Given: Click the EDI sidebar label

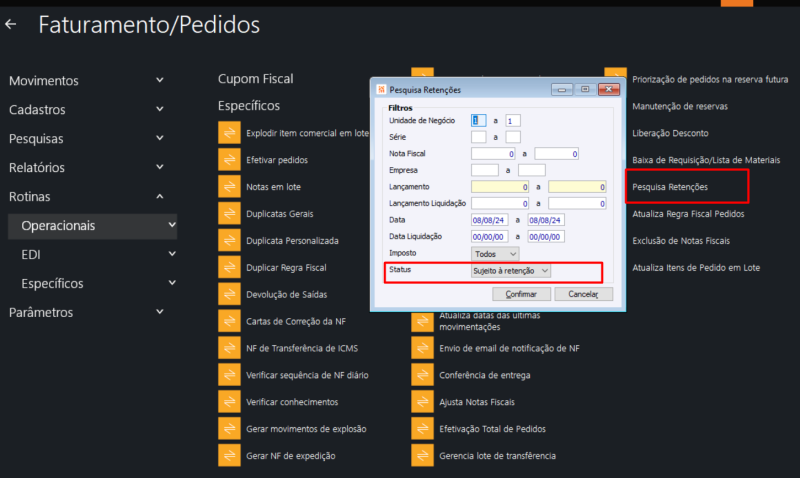Looking at the screenshot, I should tap(31, 255).
